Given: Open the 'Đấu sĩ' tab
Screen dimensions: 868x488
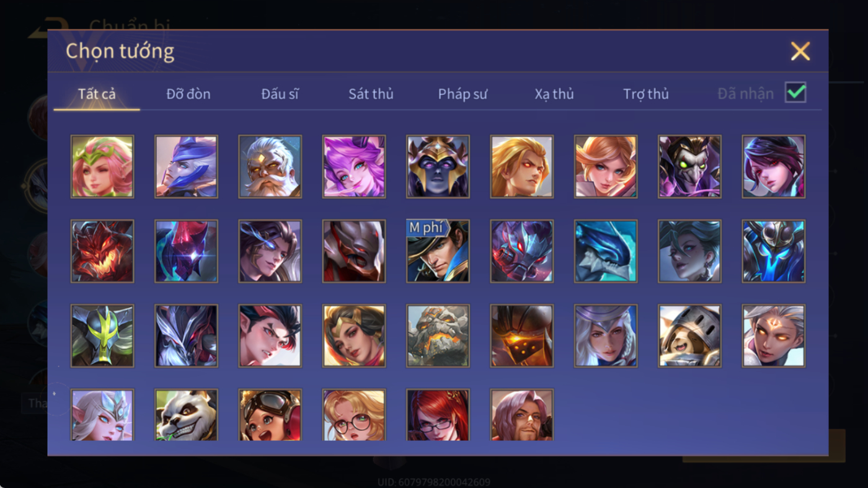Looking at the screenshot, I should tap(280, 94).
